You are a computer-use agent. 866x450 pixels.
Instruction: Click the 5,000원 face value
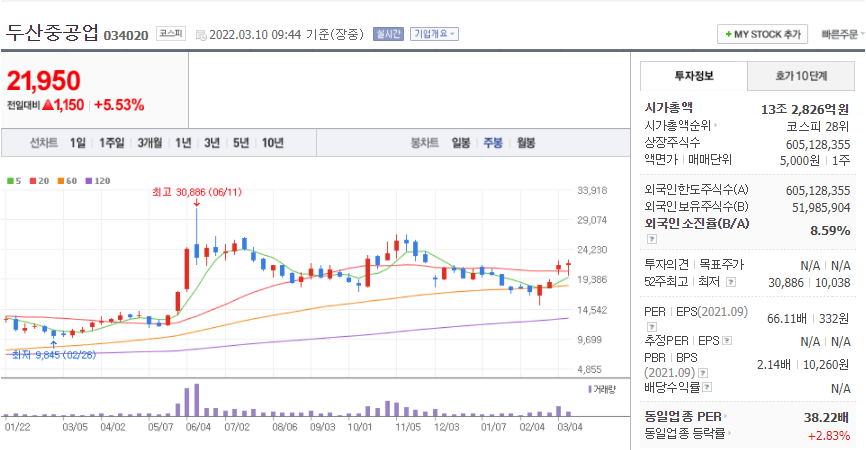point(800,161)
